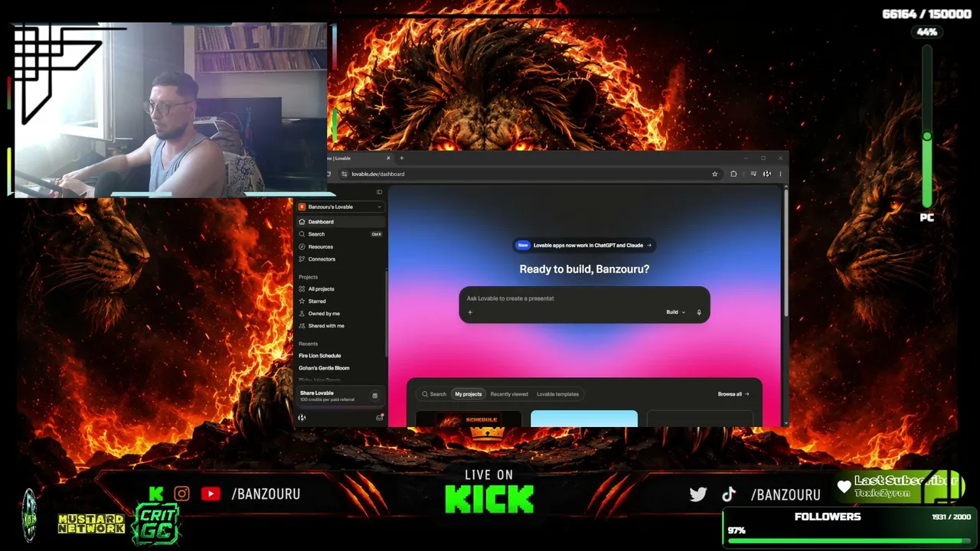Click the webcam feed in the overlay

(171, 110)
